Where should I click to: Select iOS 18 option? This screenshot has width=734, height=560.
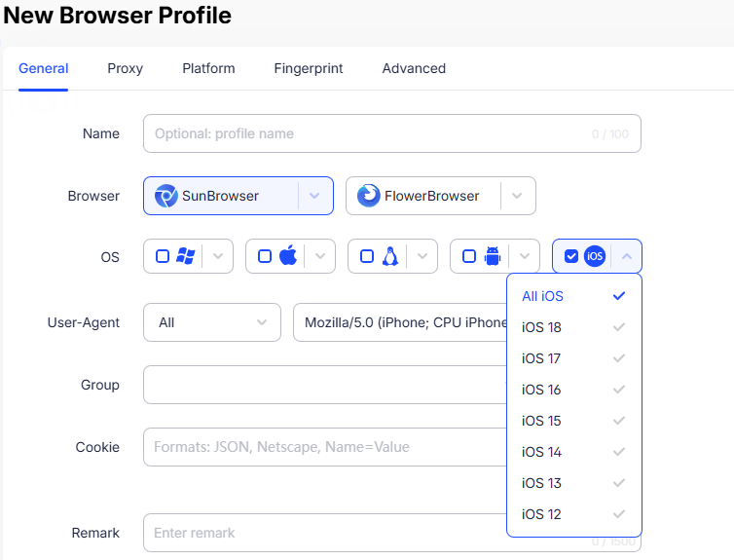point(574,327)
